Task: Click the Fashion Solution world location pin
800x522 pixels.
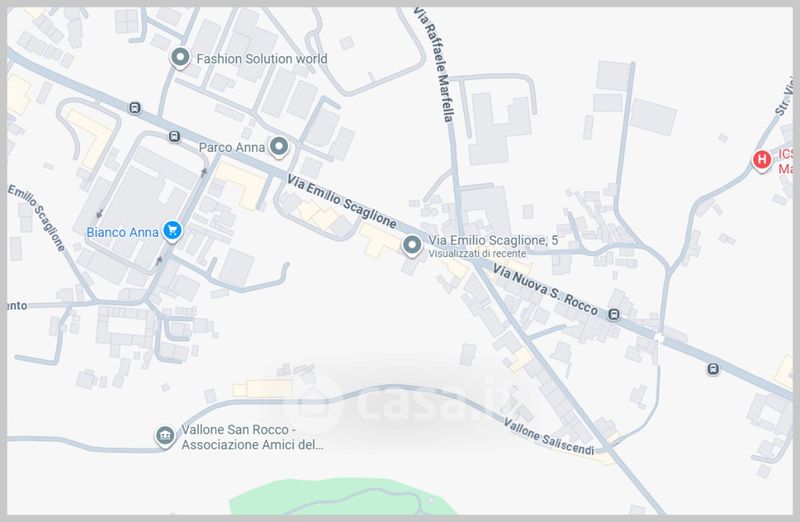Action: [x=180, y=58]
